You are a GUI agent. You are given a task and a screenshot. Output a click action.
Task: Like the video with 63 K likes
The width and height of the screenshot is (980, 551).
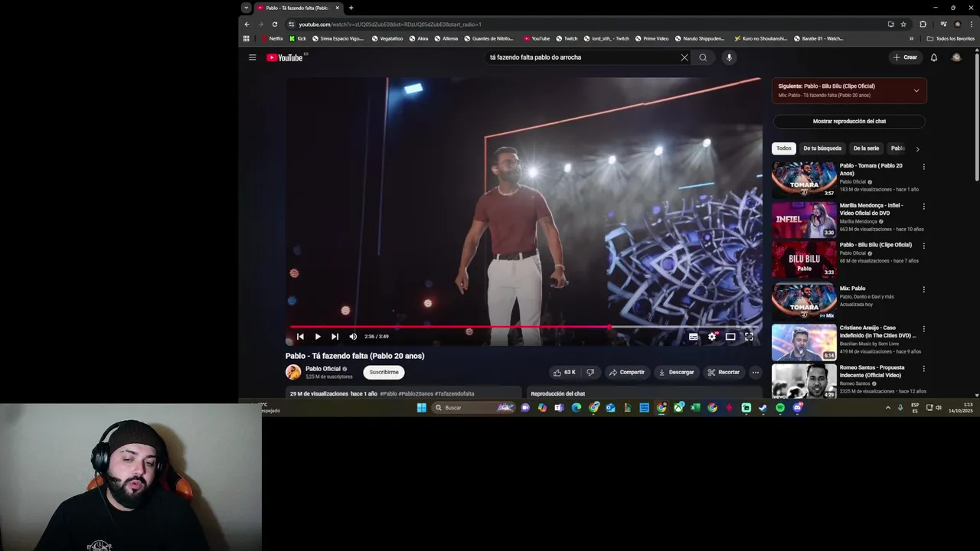tap(563, 373)
